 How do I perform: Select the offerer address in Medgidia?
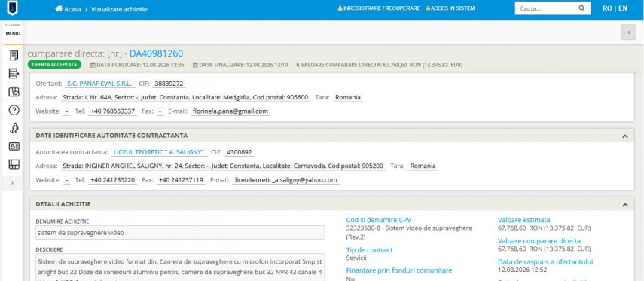(185, 98)
